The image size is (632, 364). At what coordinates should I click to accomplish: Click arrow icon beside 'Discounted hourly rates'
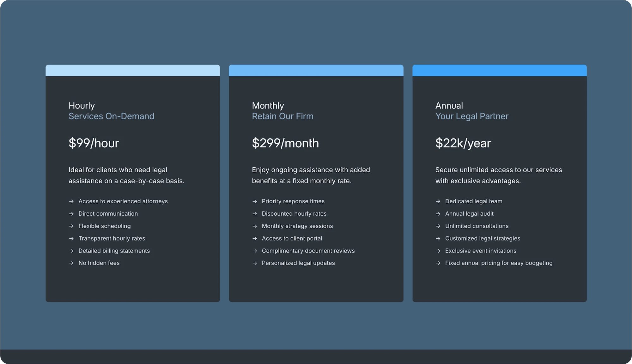click(x=255, y=214)
